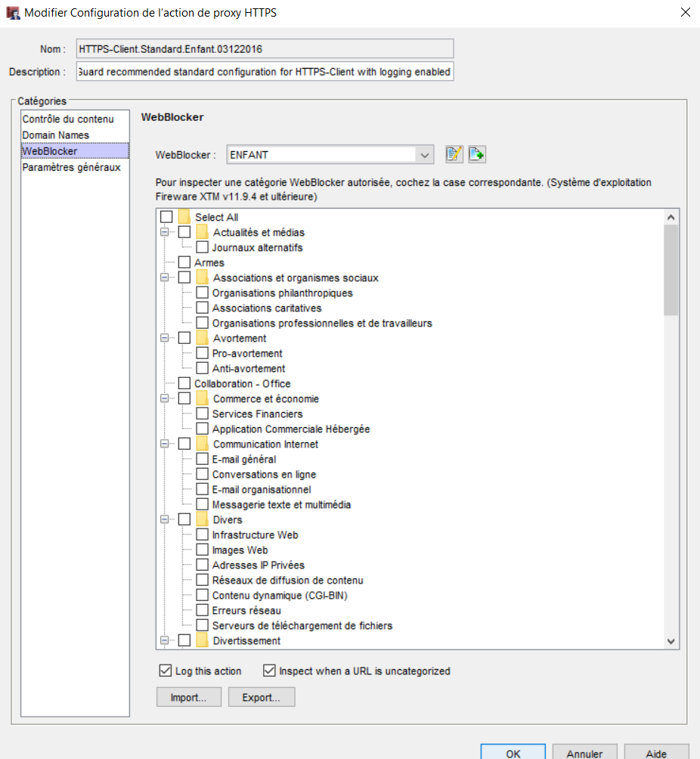Viewport: 700px width, 759px height.
Task: Click the Actualités et médias folder icon
Action: [x=202, y=232]
